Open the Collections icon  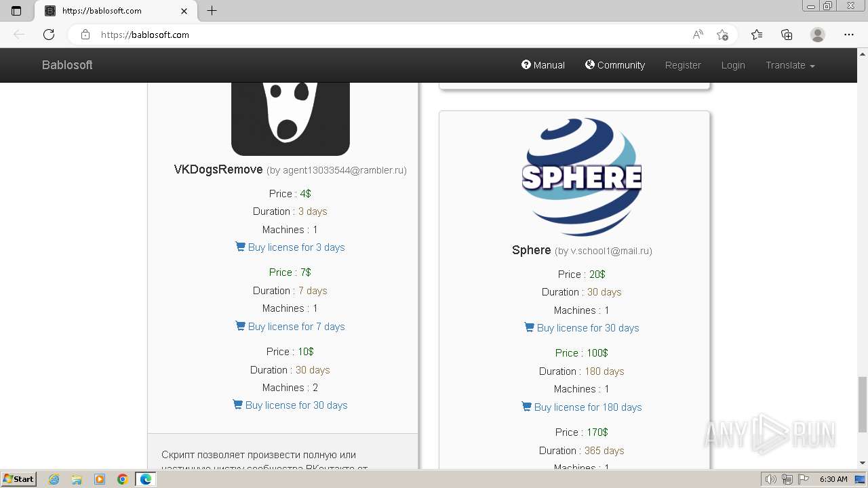pyautogui.click(x=787, y=35)
